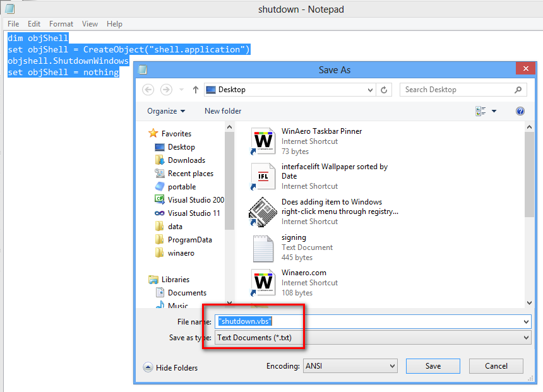Click the Back arrow in Save As dialog
Screen dimensions: 543x392
coord(148,90)
